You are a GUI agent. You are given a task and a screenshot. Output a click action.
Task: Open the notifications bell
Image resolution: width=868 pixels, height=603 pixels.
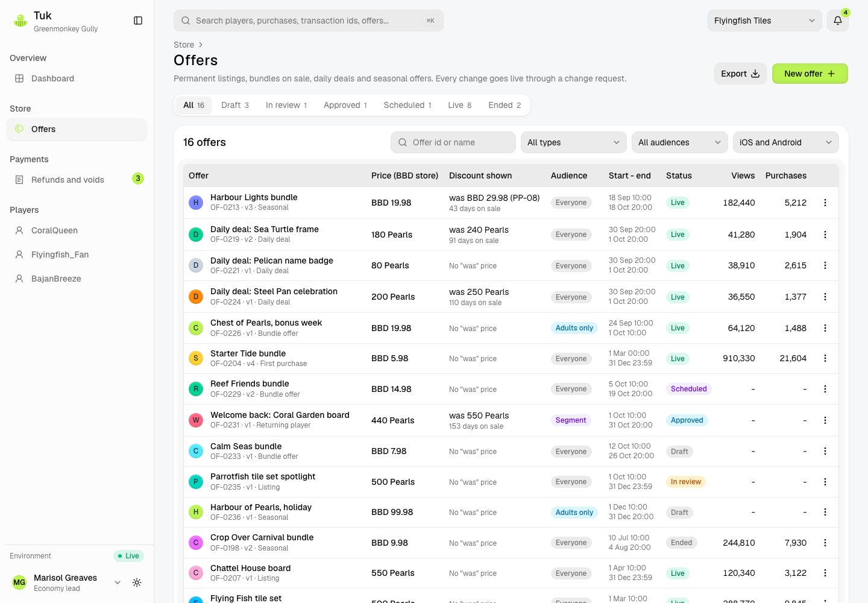pyautogui.click(x=838, y=21)
